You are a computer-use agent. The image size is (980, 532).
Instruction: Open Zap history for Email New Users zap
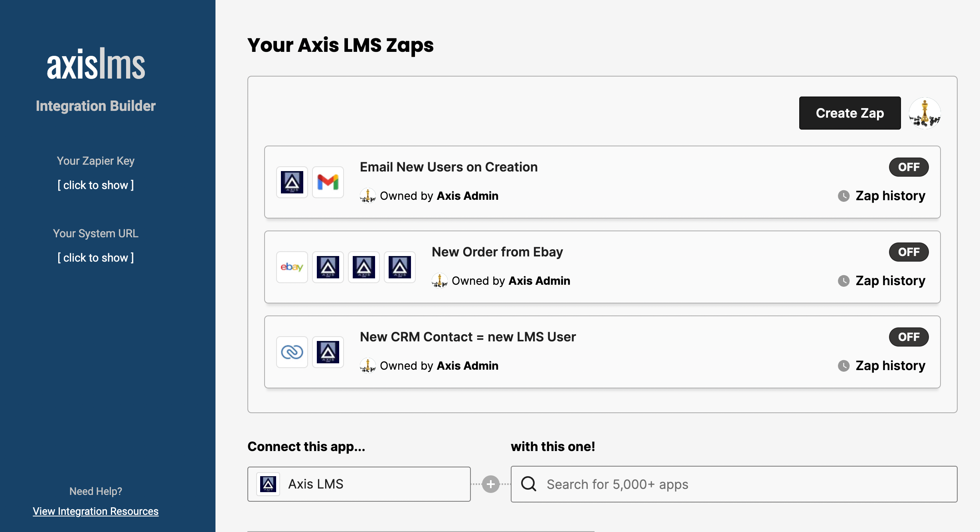pos(889,196)
